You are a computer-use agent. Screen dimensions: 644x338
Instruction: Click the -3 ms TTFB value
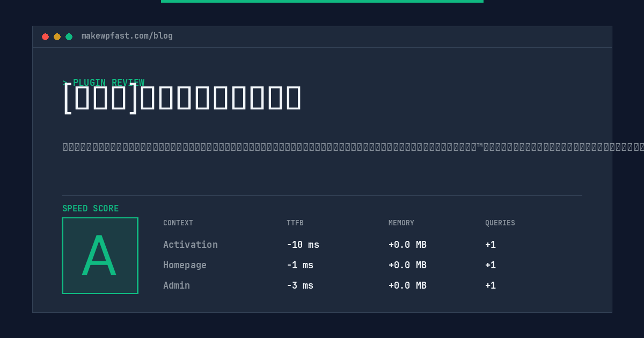click(x=300, y=285)
